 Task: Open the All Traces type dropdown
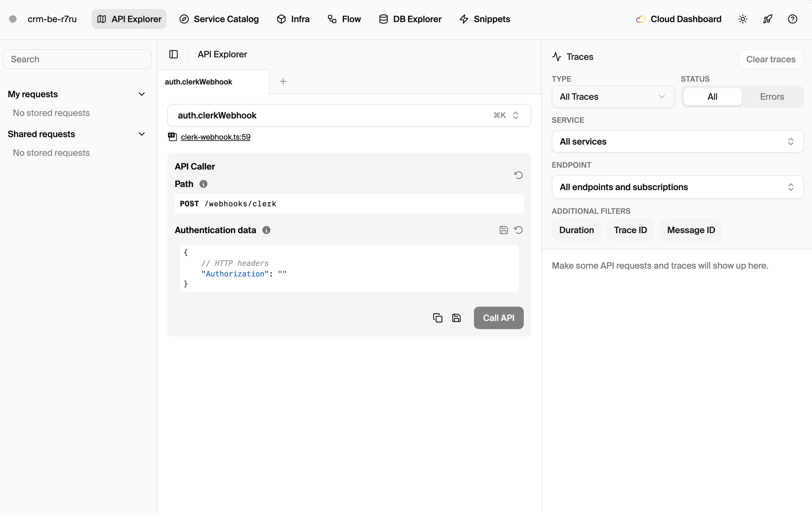pyautogui.click(x=613, y=97)
